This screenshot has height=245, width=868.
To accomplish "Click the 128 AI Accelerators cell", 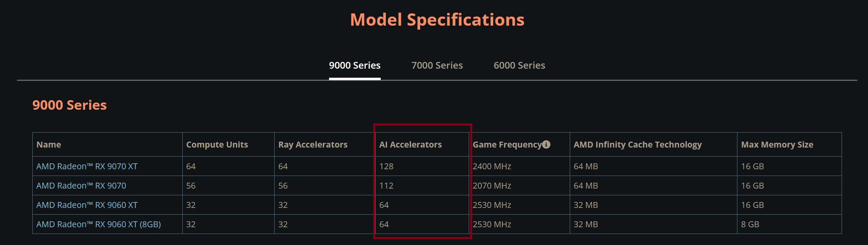I will (x=422, y=166).
